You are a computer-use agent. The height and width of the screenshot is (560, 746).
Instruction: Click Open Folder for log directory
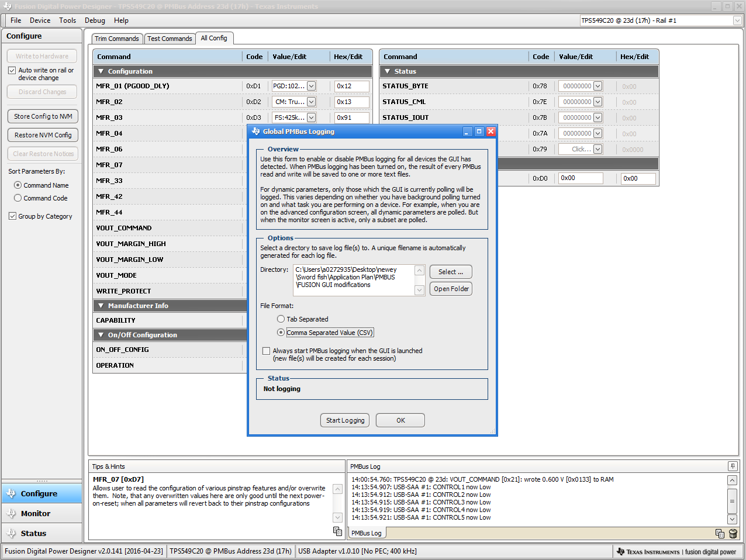[x=451, y=289]
